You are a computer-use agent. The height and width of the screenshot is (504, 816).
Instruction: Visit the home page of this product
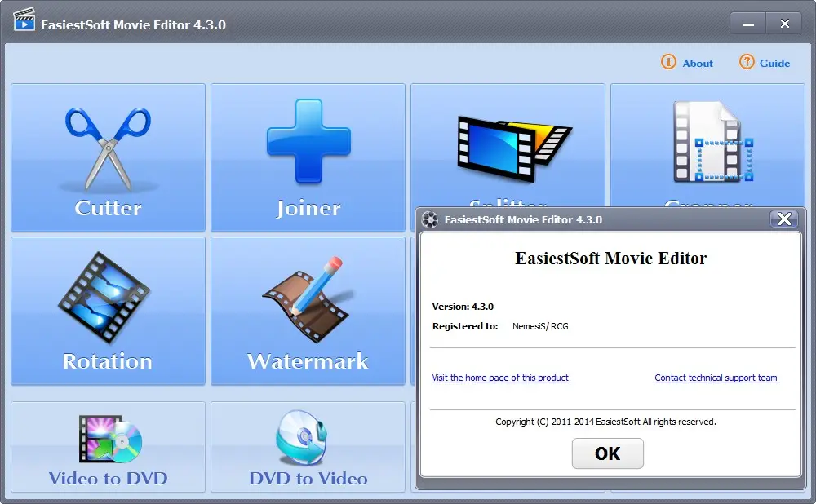[500, 378]
